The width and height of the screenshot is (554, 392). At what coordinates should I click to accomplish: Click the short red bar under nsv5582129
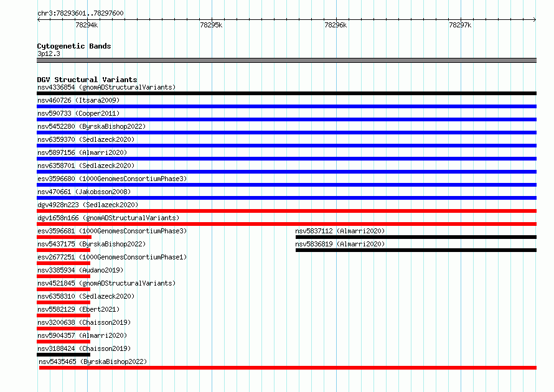[63, 315]
